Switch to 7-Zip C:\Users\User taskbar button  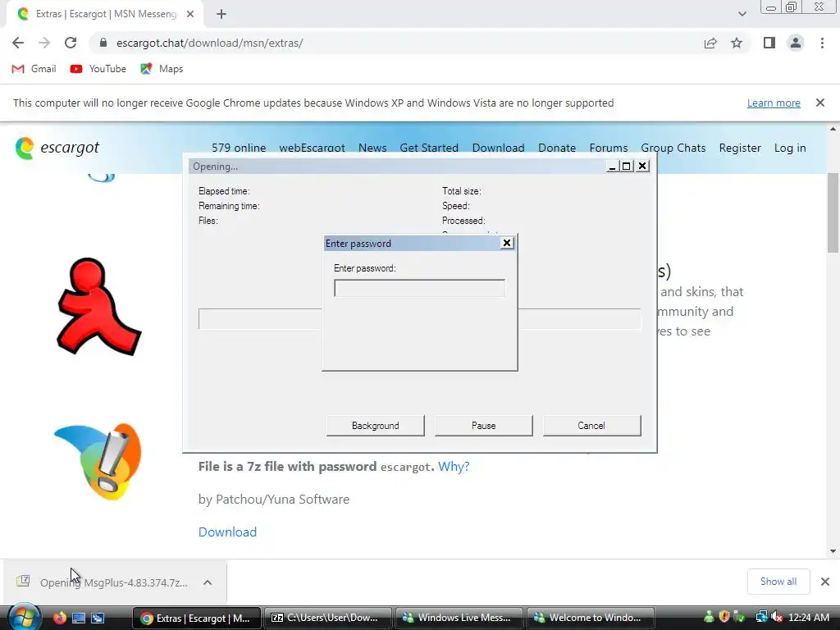[326, 618]
